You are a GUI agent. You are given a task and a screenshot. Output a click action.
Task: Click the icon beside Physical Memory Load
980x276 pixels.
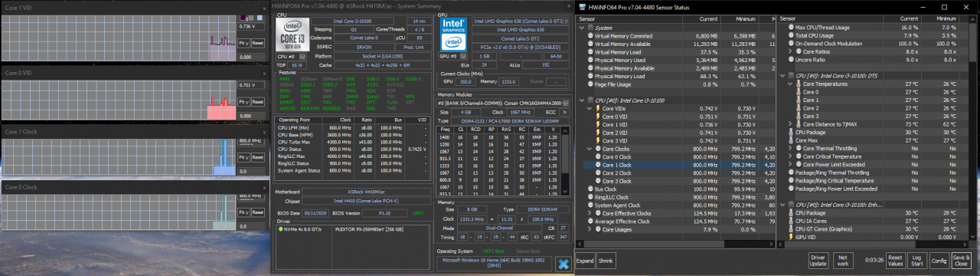[590, 76]
